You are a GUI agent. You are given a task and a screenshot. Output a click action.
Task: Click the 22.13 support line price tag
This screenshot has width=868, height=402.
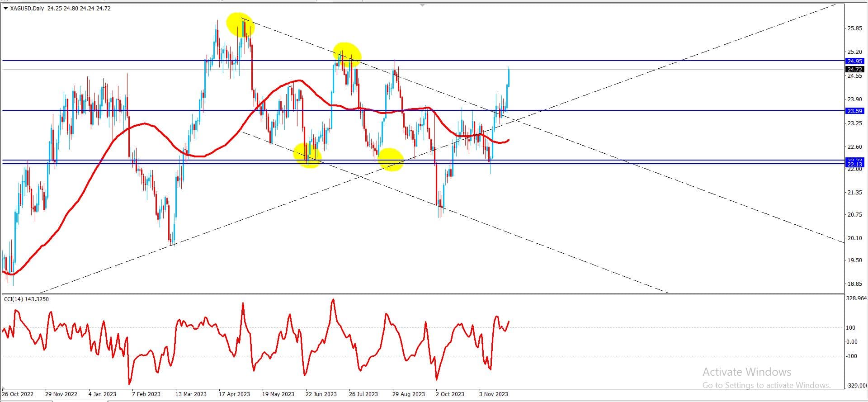pos(854,165)
